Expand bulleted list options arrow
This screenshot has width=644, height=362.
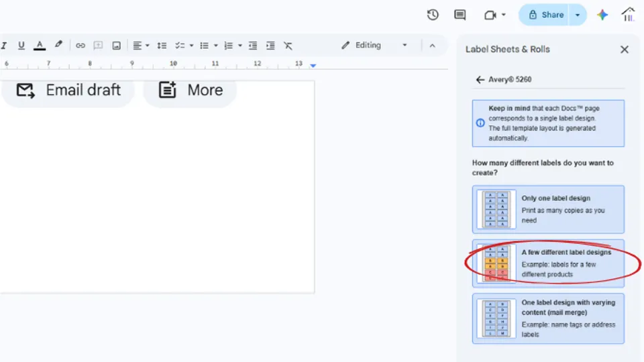tap(215, 46)
